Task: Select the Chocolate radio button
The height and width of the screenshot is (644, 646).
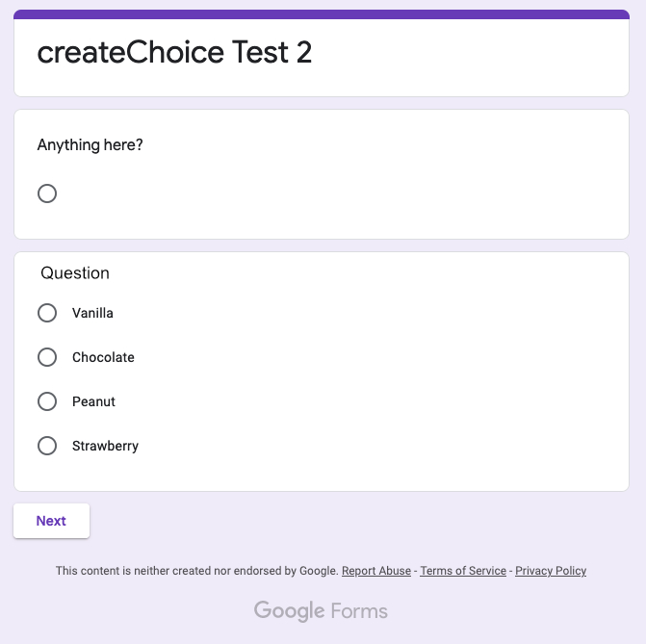Action: (47, 357)
